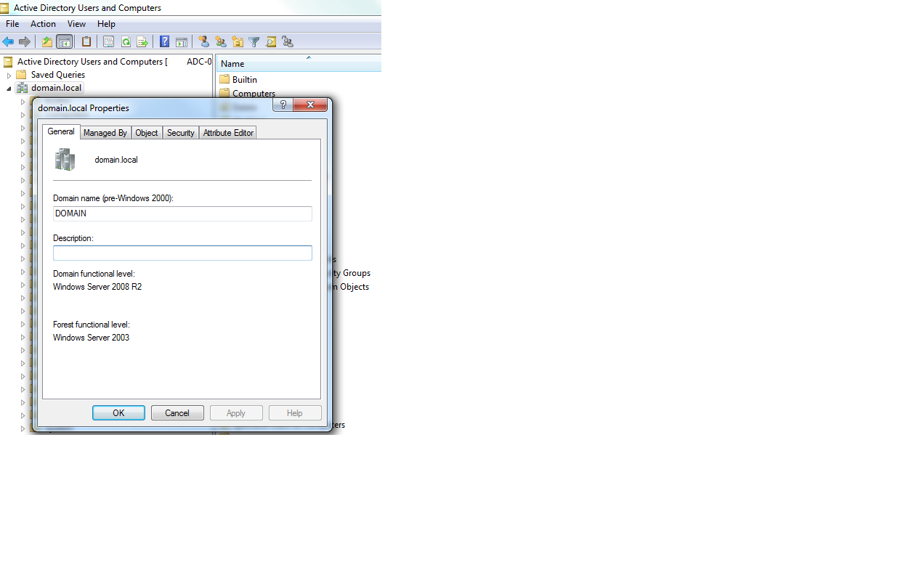
Task: Create new organizational unit via toolbar icon
Action: 238,42
